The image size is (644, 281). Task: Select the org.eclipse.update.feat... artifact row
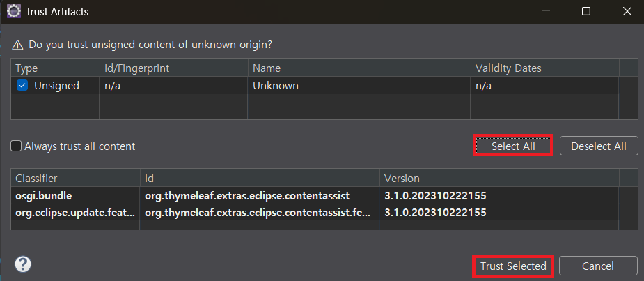315,212
